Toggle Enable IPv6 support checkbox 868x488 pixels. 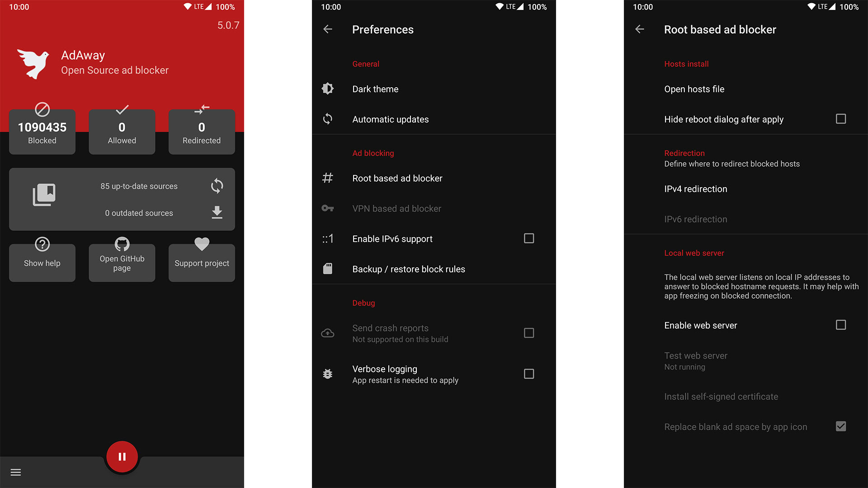[x=529, y=238]
